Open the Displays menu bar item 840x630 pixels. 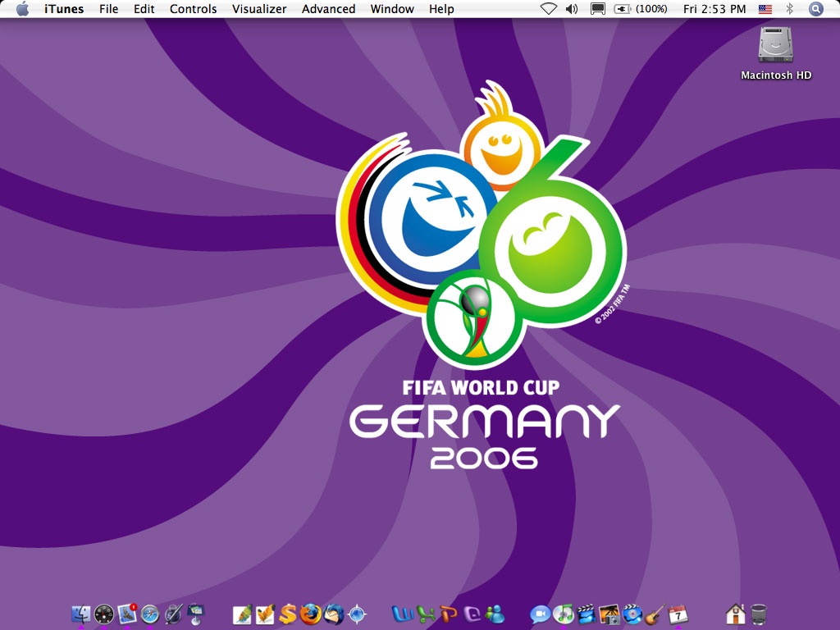598,8
